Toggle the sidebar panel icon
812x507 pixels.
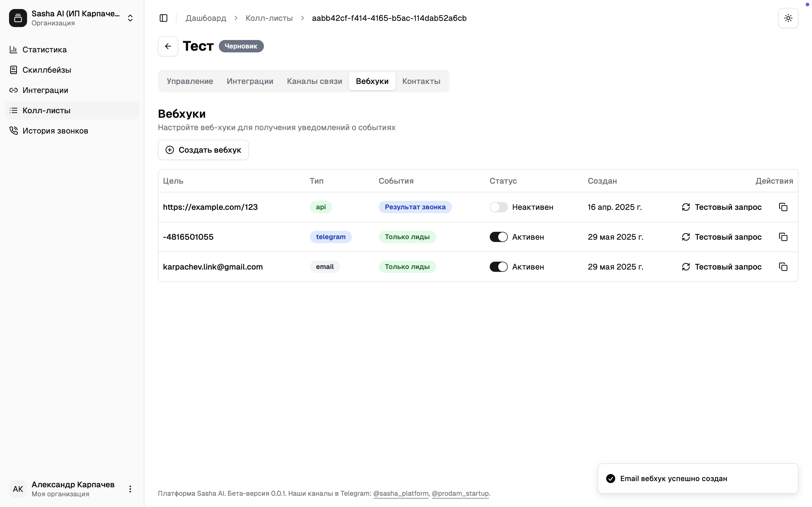pyautogui.click(x=164, y=18)
